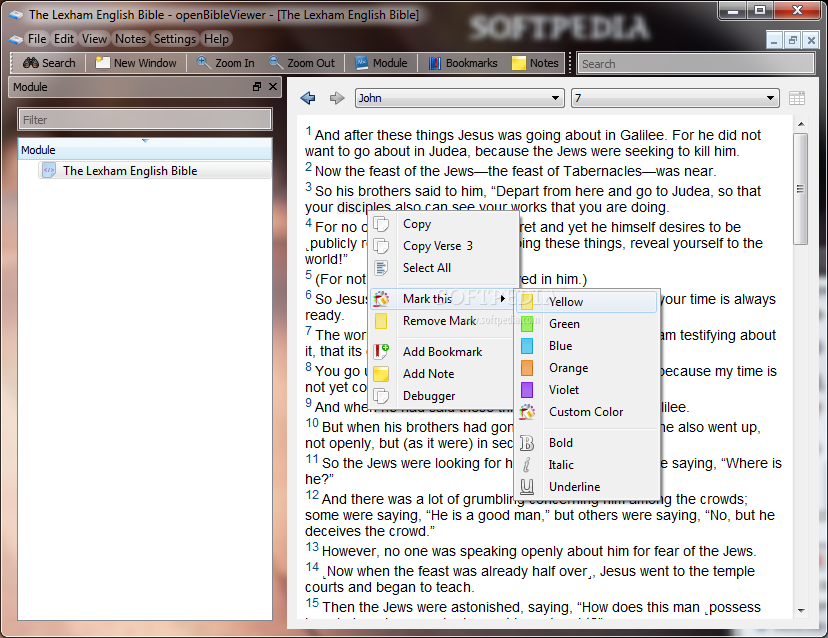The height and width of the screenshot is (638, 828).
Task: Click the Italic i icon
Action: click(527, 465)
